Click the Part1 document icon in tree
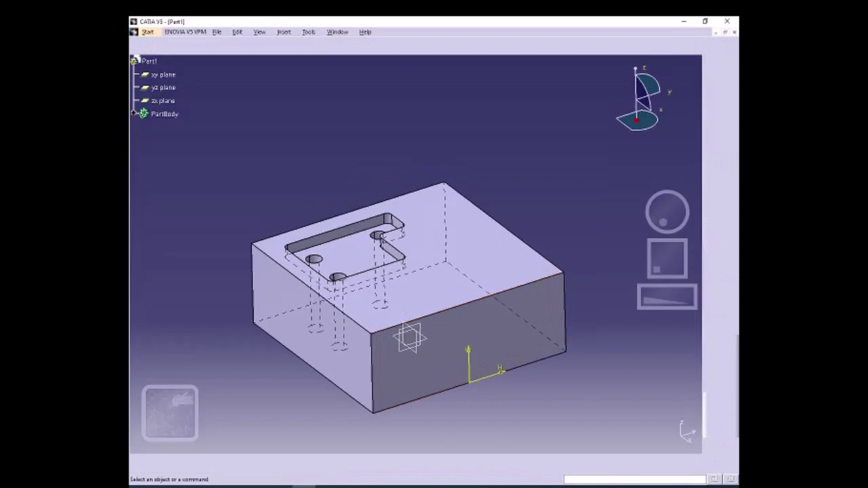868x488 pixels. click(135, 61)
